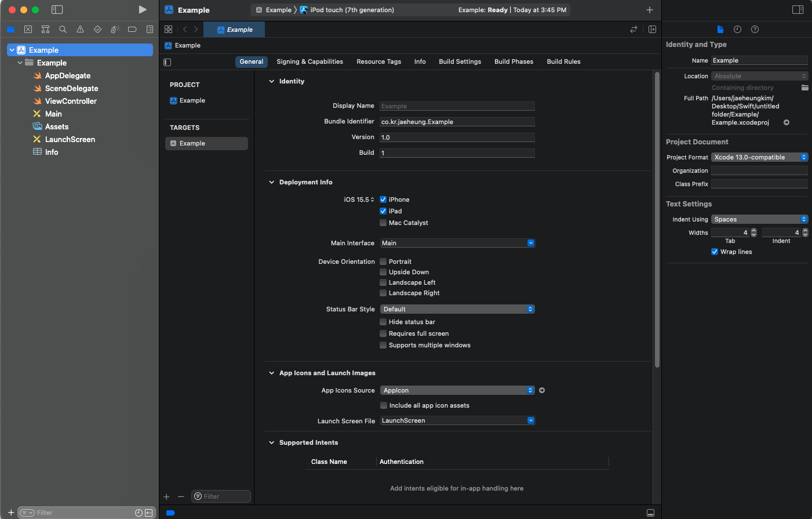The height and width of the screenshot is (519, 812).
Task: Open the Project Format dropdown
Action: [x=759, y=157]
